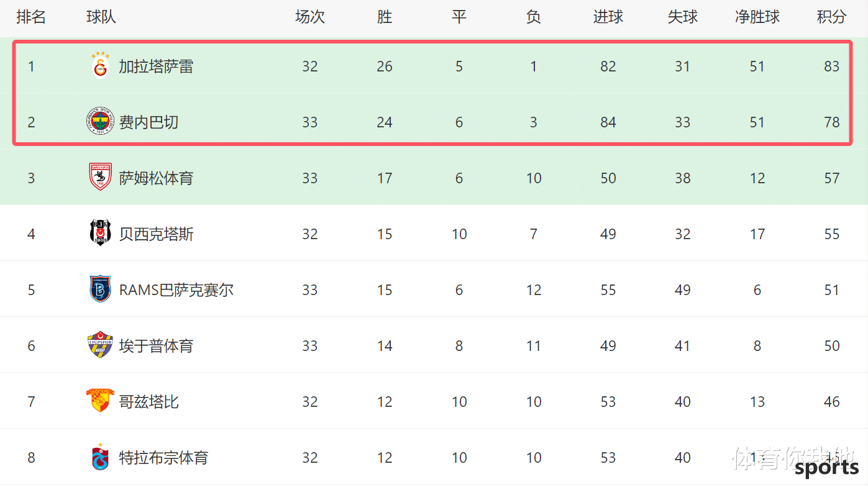Viewport: 868px width, 487px height.
Task: Click Galatasaray's 83 points cell
Action: (x=831, y=66)
